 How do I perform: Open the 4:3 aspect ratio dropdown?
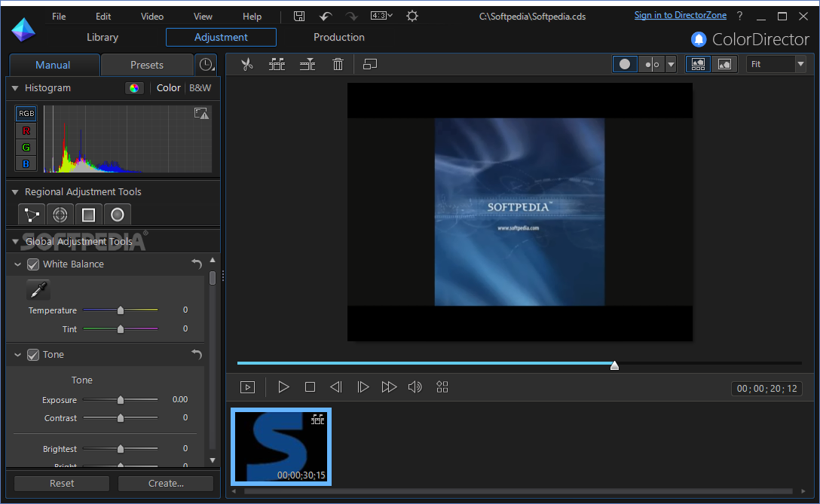pos(381,16)
